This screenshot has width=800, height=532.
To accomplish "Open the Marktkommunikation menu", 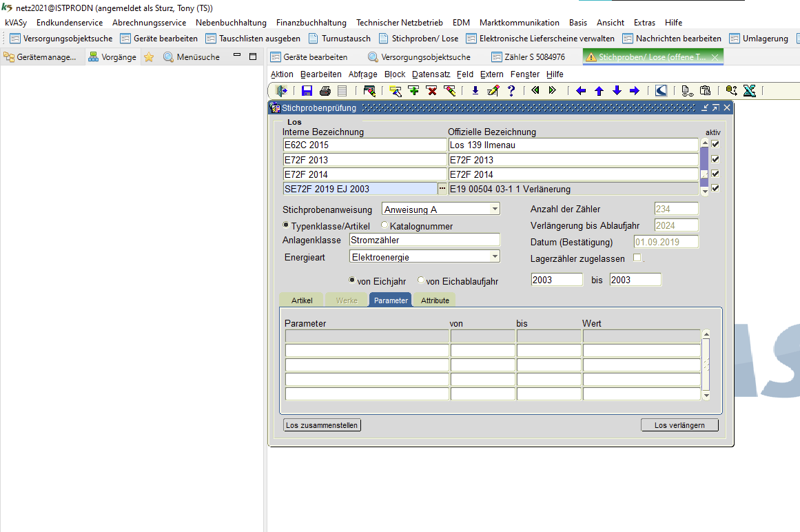I will [x=520, y=23].
